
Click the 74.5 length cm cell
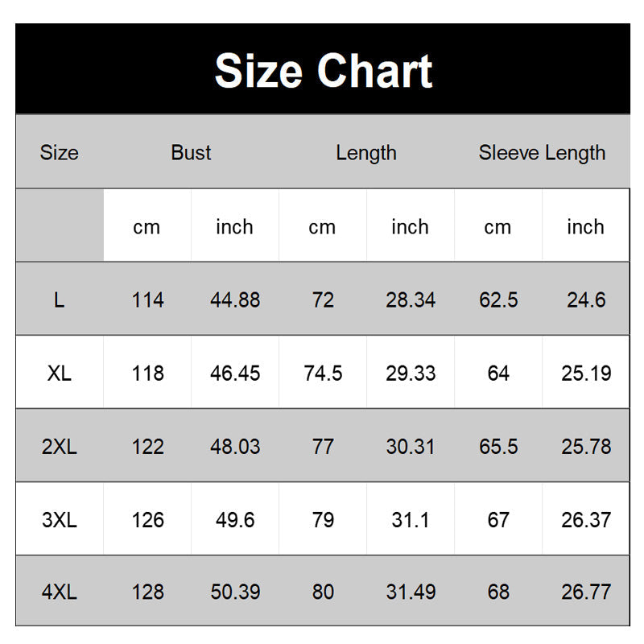(x=323, y=374)
